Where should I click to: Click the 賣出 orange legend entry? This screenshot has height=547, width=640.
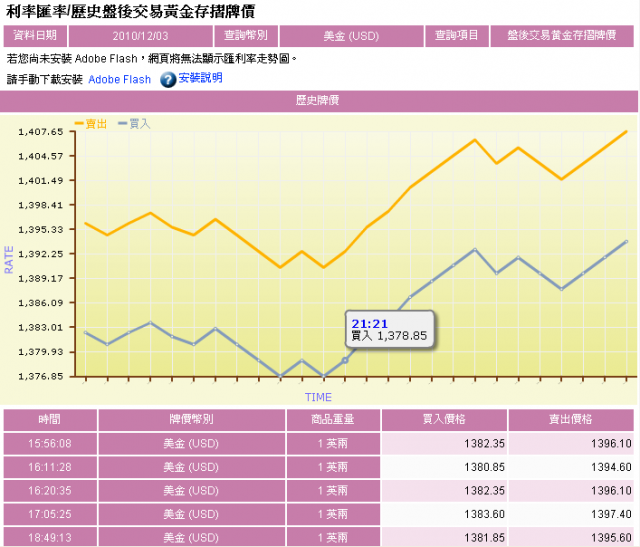(x=91, y=124)
